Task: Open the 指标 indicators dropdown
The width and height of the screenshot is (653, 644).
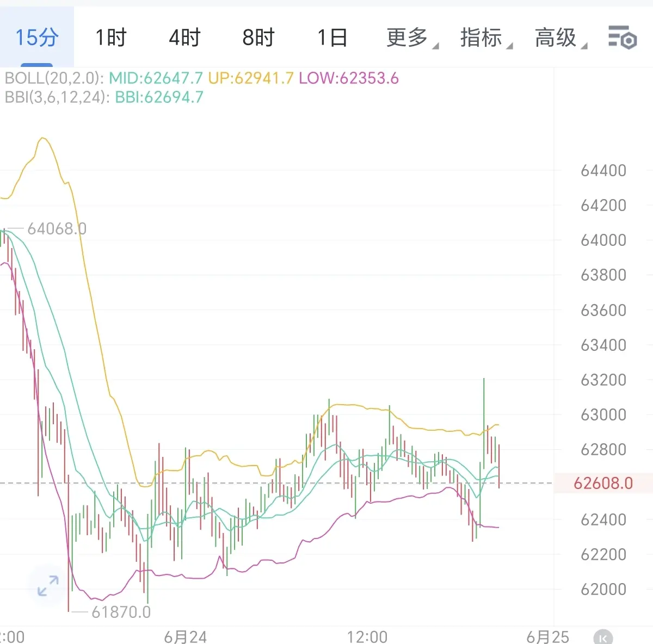Action: [486, 38]
